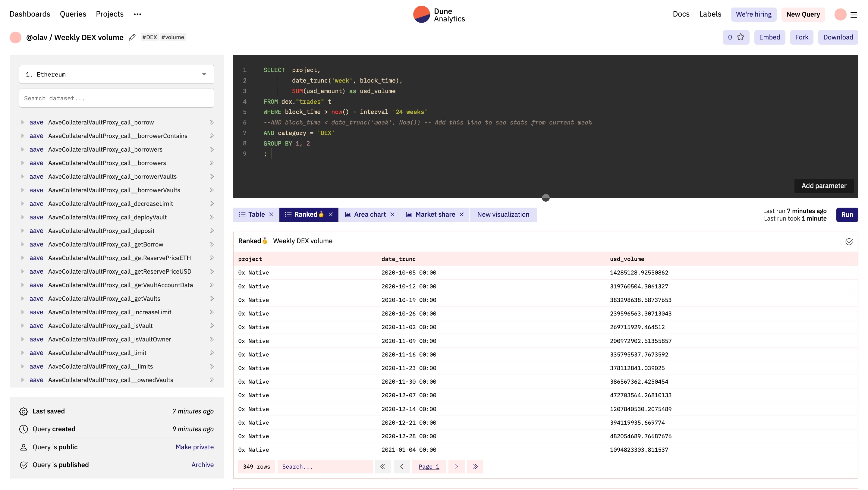The width and height of the screenshot is (868, 490).
Task: Open the We're hiring link
Action: point(753,14)
